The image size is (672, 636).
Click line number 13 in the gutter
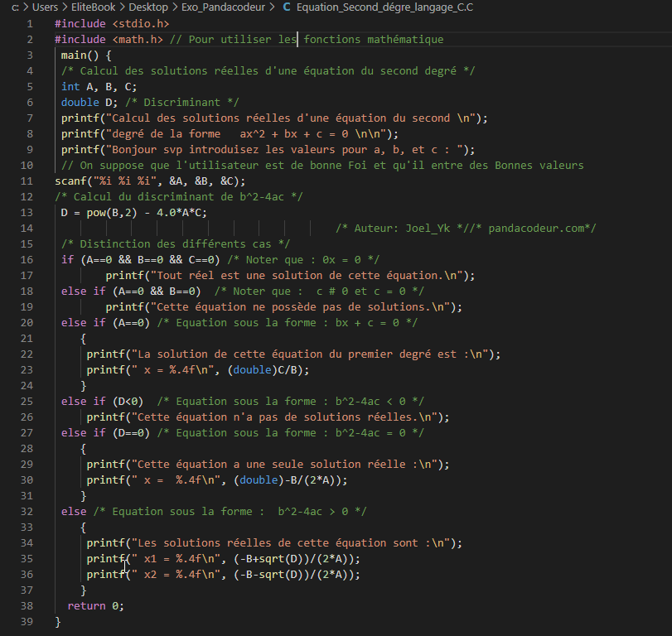27,213
